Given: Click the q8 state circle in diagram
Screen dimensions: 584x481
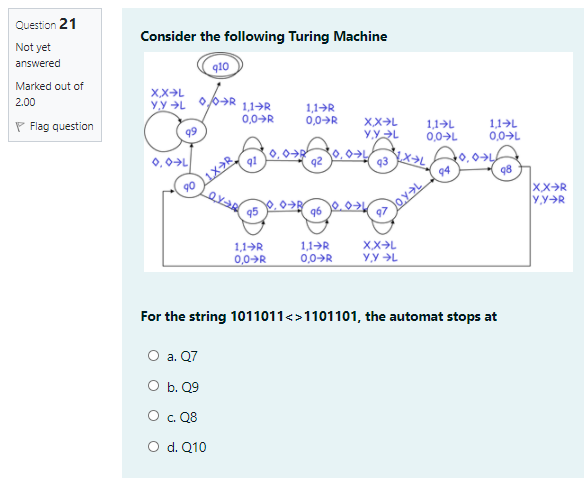Looking at the screenshot, I should coord(506,170).
